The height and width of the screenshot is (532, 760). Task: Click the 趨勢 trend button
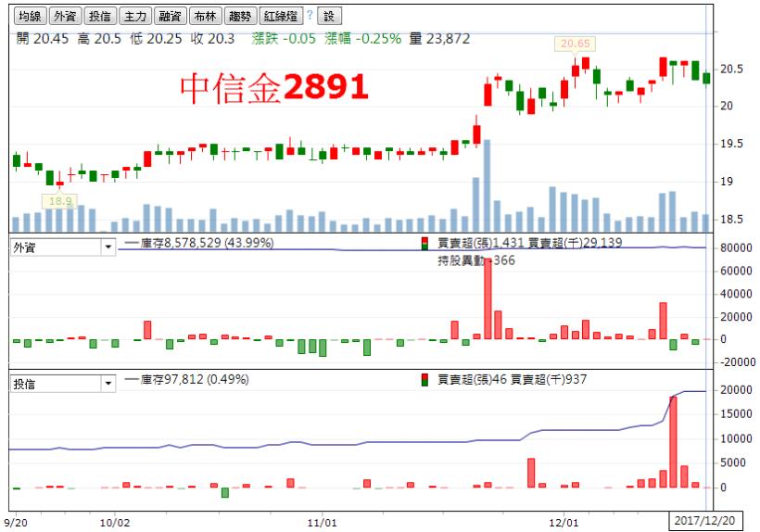[x=240, y=16]
